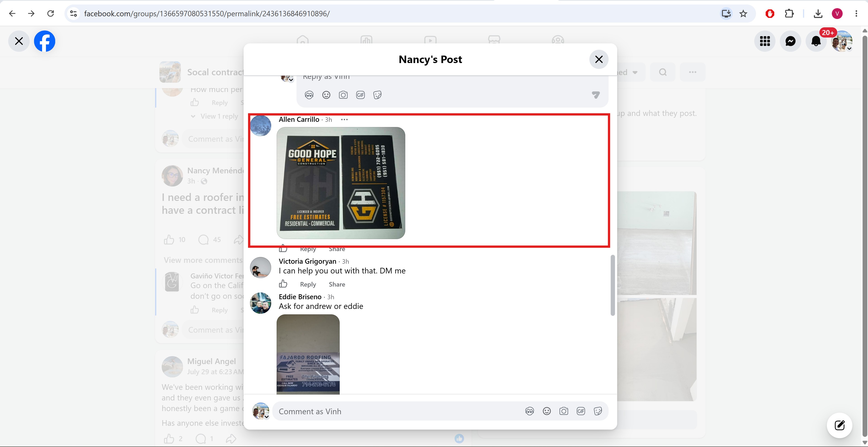Go to Facebook home via the logo

[x=45, y=41]
